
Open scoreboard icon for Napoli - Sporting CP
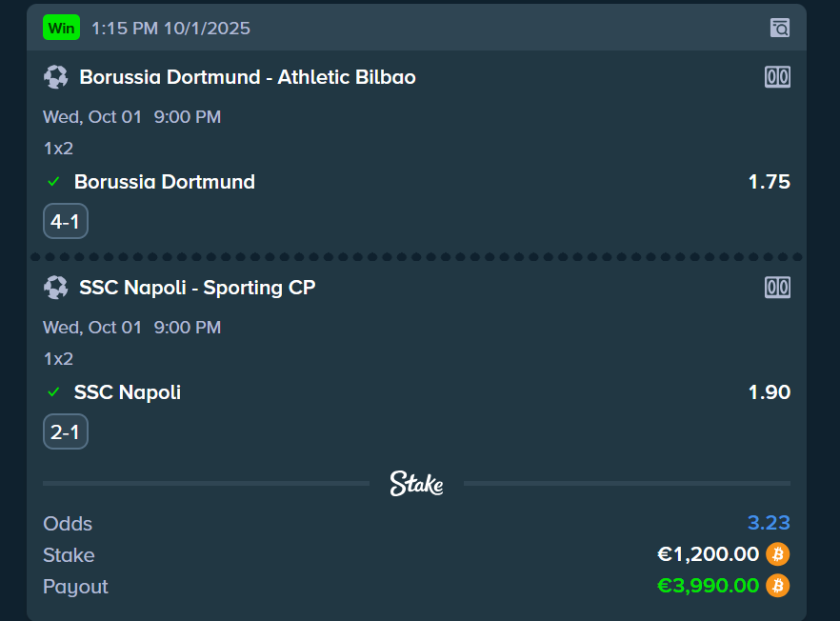pos(777,288)
